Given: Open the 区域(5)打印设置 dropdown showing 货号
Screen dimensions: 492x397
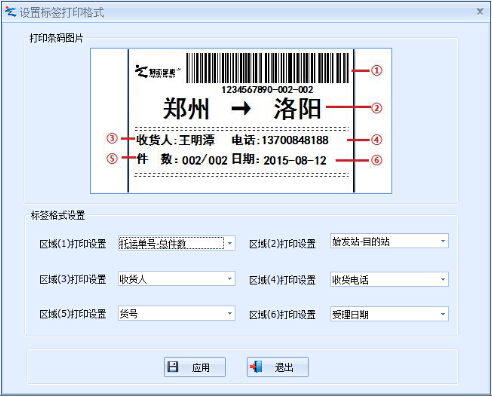Looking at the screenshot, I should [177, 313].
